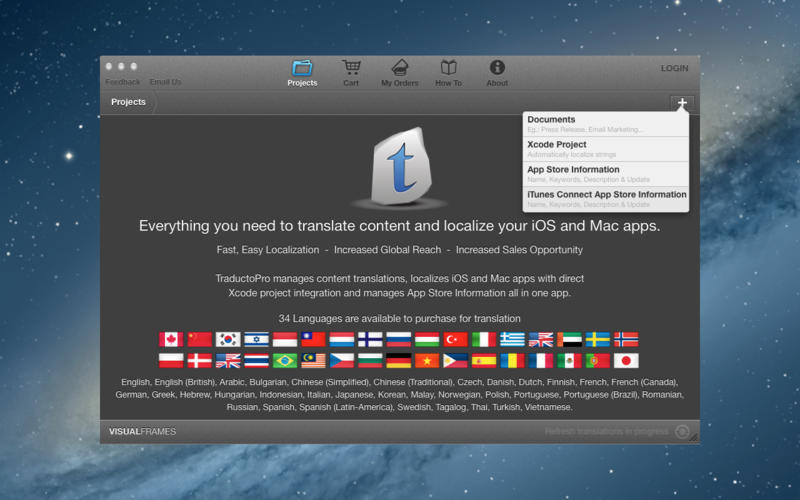
Task: Click the VISUALFRAMES footer logo
Action: [x=142, y=432]
